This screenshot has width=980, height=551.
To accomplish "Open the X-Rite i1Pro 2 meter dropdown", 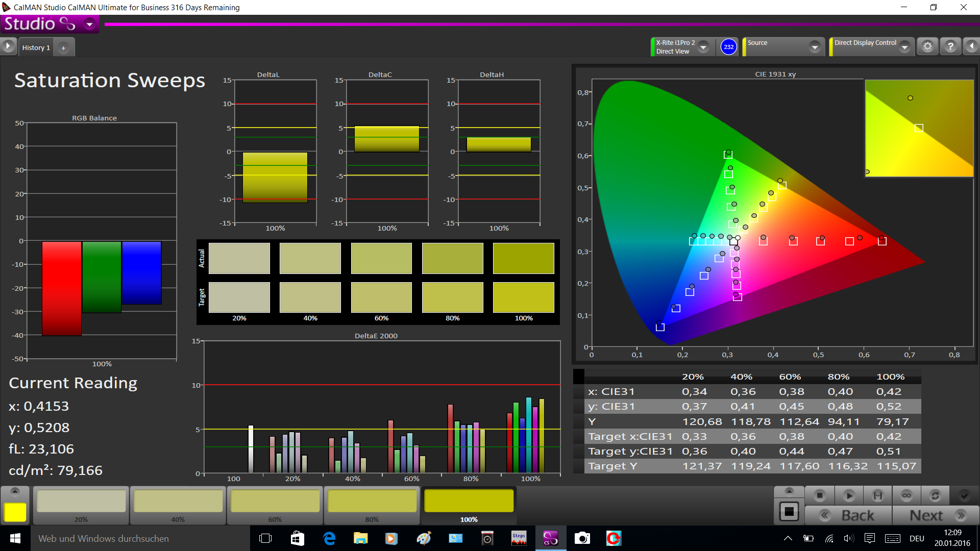I will tap(703, 47).
